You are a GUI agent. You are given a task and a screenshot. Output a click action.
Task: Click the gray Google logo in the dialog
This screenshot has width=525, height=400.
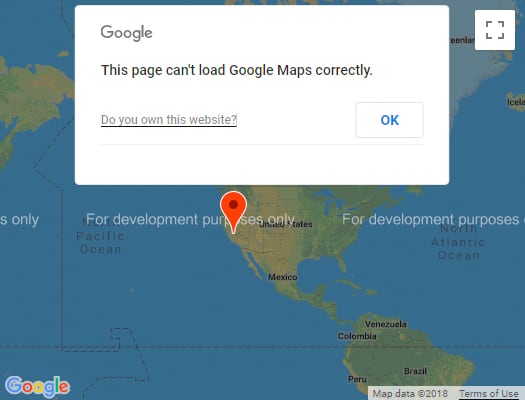pos(127,33)
